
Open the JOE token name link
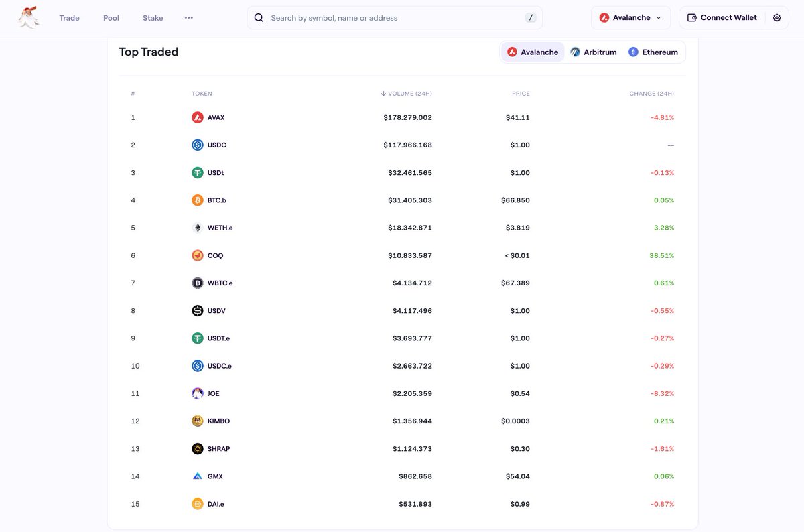[214, 393]
